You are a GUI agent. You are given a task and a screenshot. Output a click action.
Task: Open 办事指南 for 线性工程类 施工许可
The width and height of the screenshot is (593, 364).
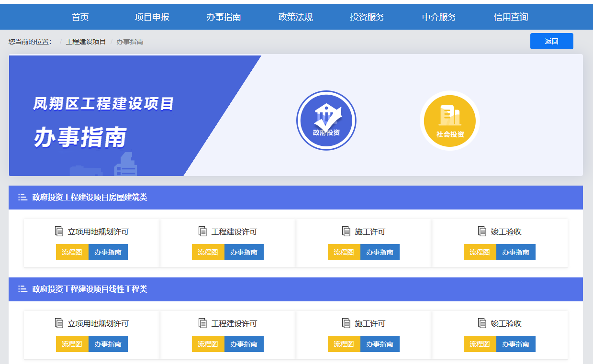(x=380, y=344)
